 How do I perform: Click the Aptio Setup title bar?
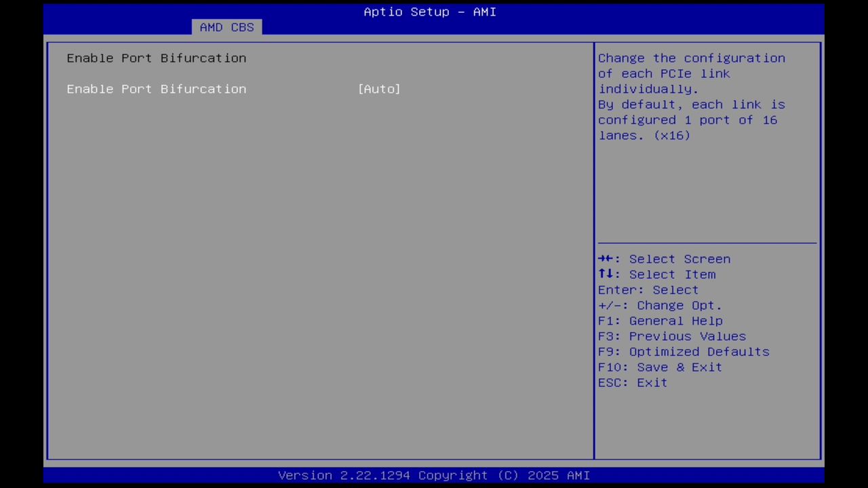(x=430, y=12)
